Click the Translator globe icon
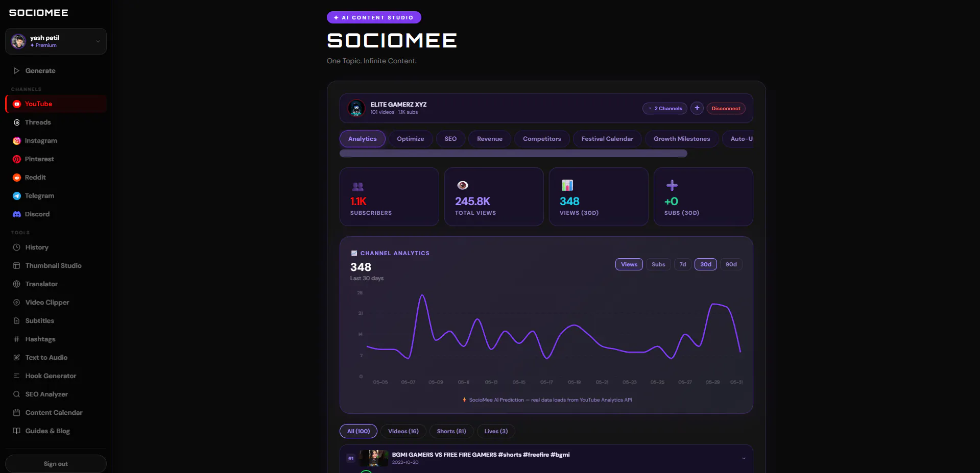The height and width of the screenshot is (473, 980). (16, 284)
